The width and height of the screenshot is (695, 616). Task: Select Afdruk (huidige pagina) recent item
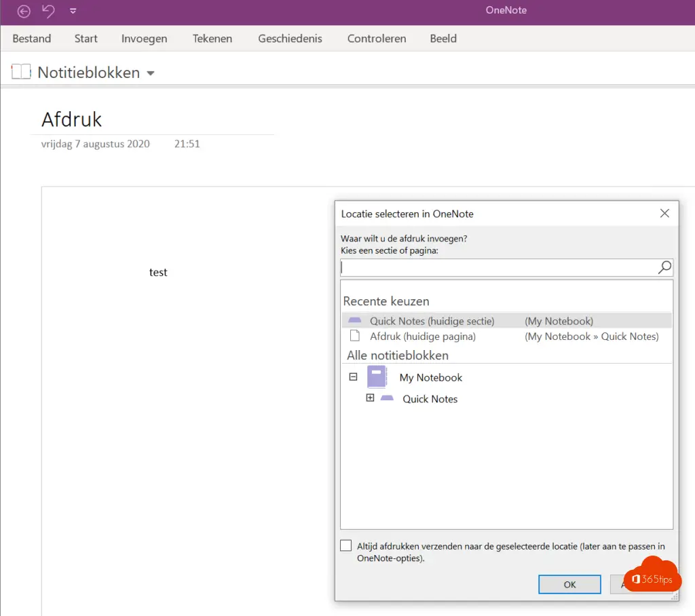(x=422, y=336)
